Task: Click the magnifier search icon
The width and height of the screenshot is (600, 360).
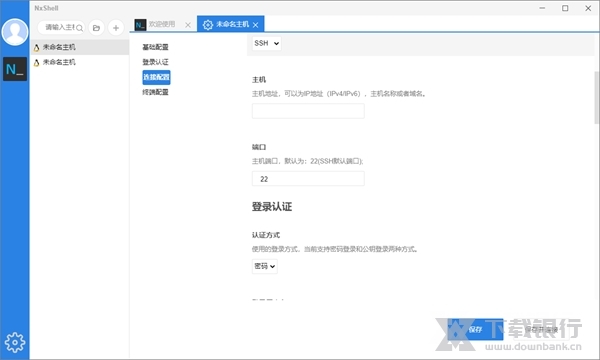Action: [80, 28]
